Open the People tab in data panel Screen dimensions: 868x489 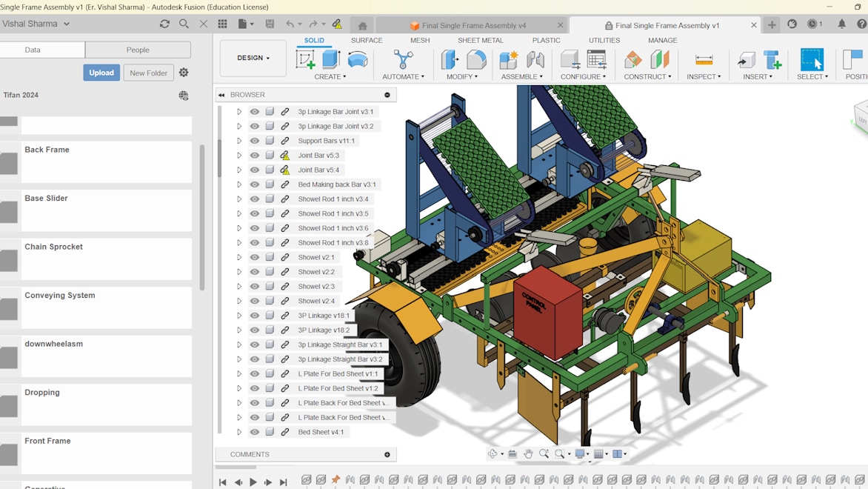click(138, 50)
